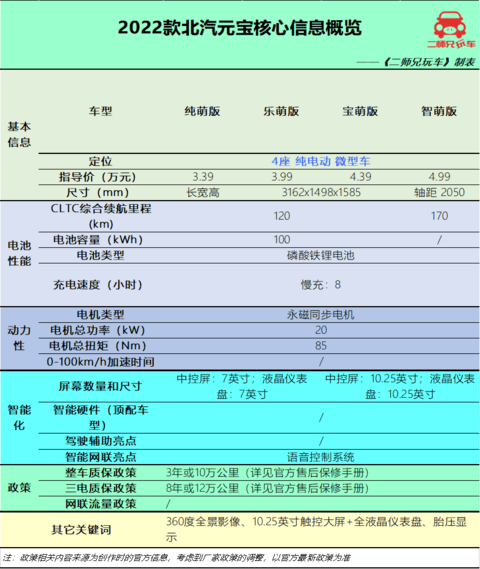Image resolution: width=480 pixels, height=569 pixels.
Task: Click the 电机总扭矩（Nm） row label
Action: (98, 345)
